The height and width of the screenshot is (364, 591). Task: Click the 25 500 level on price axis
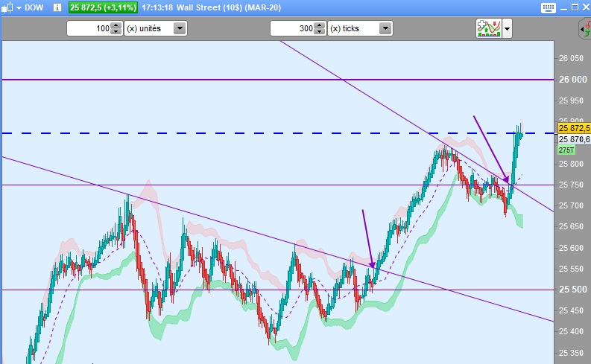click(572, 290)
